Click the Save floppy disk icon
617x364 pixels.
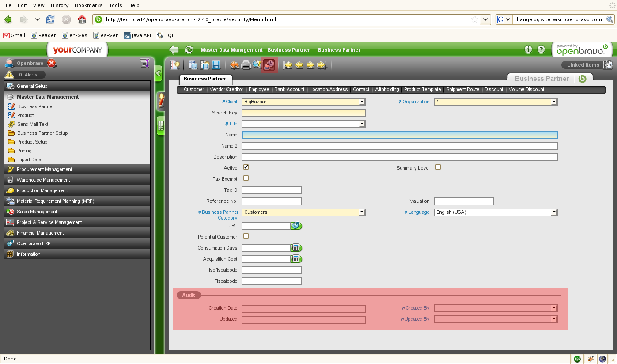pos(216,65)
